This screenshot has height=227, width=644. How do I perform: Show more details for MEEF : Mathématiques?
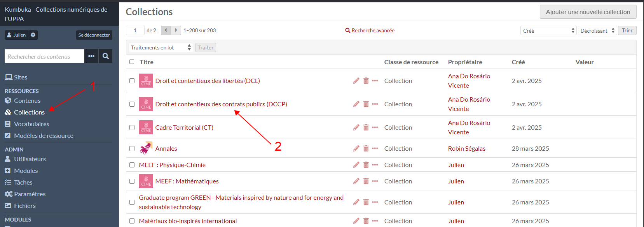tap(375, 181)
